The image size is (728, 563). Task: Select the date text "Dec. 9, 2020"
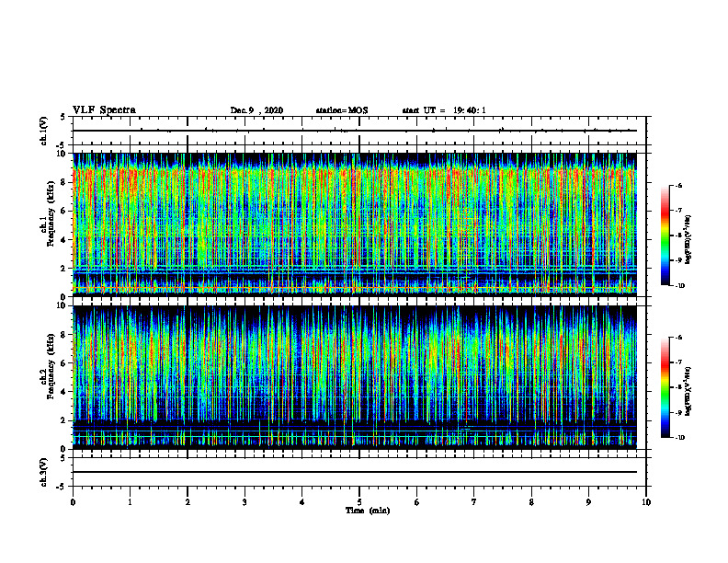pyautogui.click(x=256, y=110)
